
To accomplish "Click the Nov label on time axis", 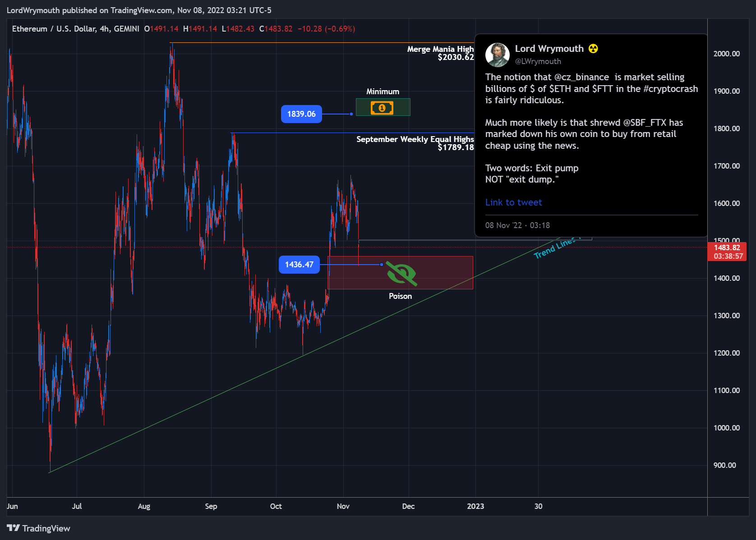I will tap(343, 506).
